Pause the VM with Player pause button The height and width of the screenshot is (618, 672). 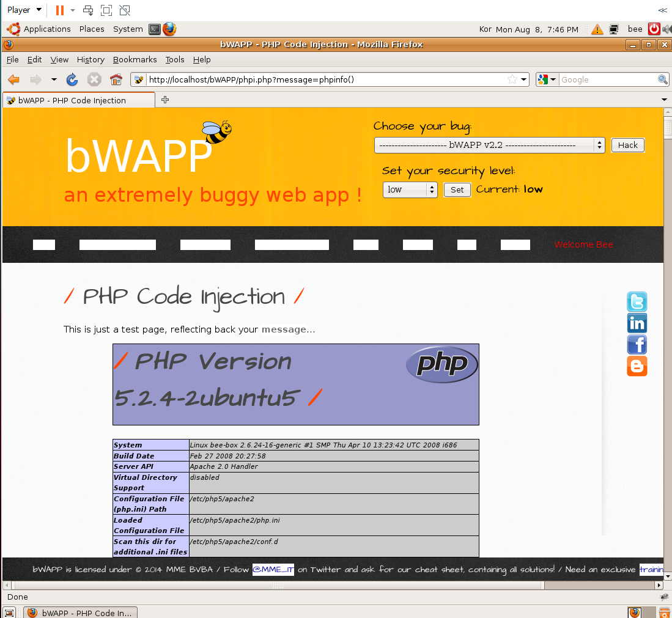(x=59, y=10)
